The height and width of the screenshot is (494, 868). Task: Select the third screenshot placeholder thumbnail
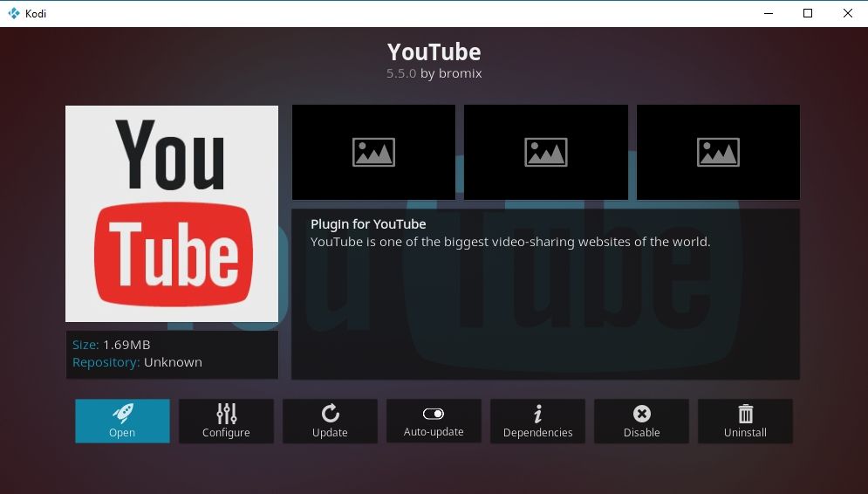click(718, 152)
